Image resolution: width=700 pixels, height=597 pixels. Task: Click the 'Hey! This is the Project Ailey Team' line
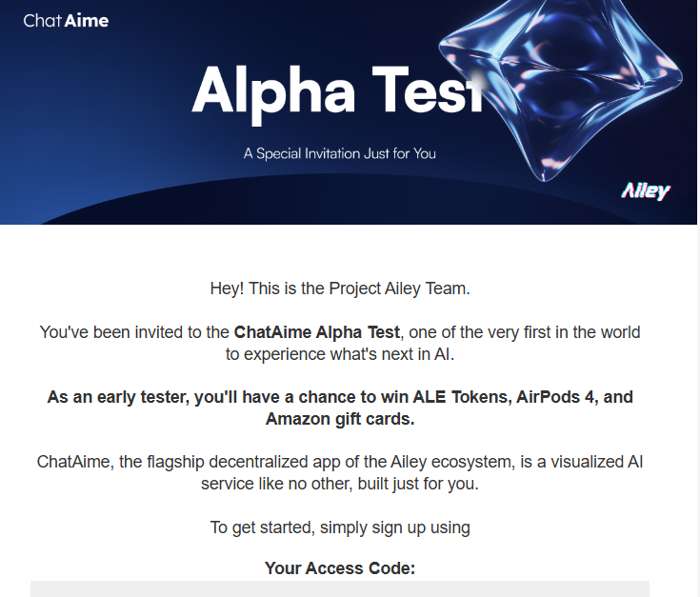pos(340,289)
